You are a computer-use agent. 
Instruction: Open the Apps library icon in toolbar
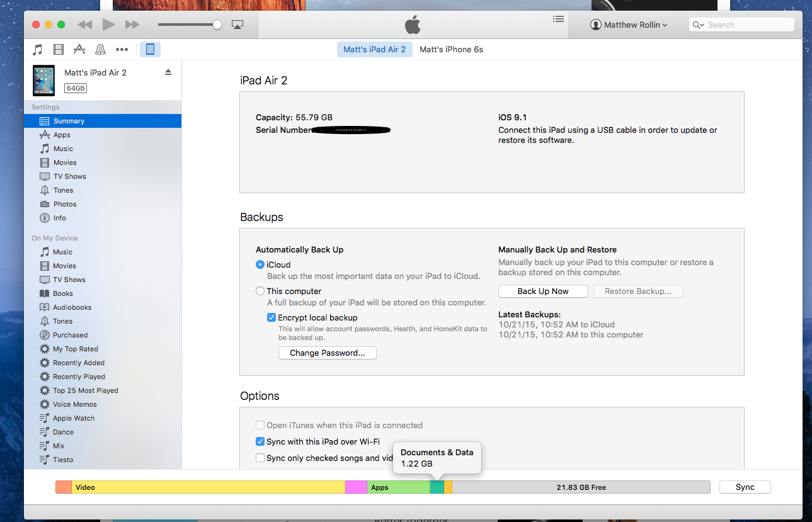(79, 49)
